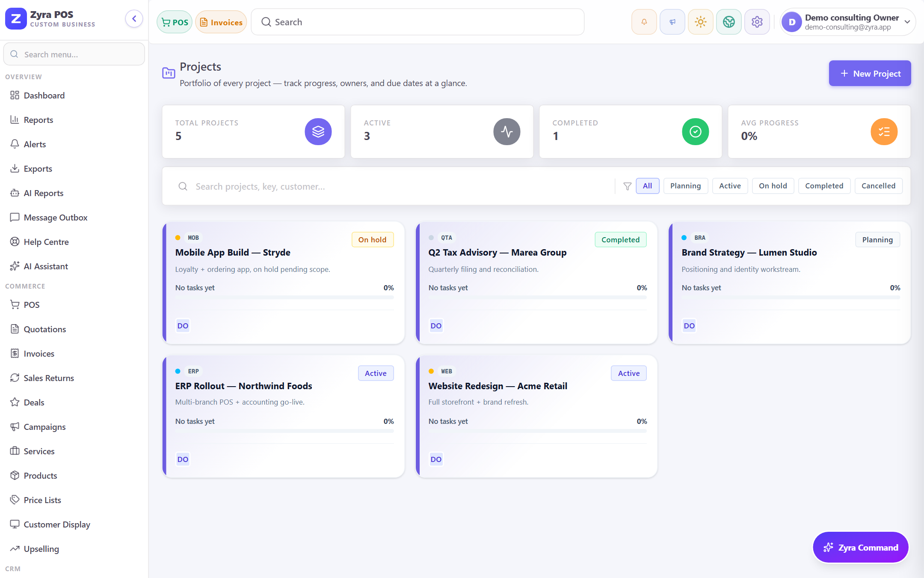
Task: Filter projects by On hold
Action: pos(773,186)
